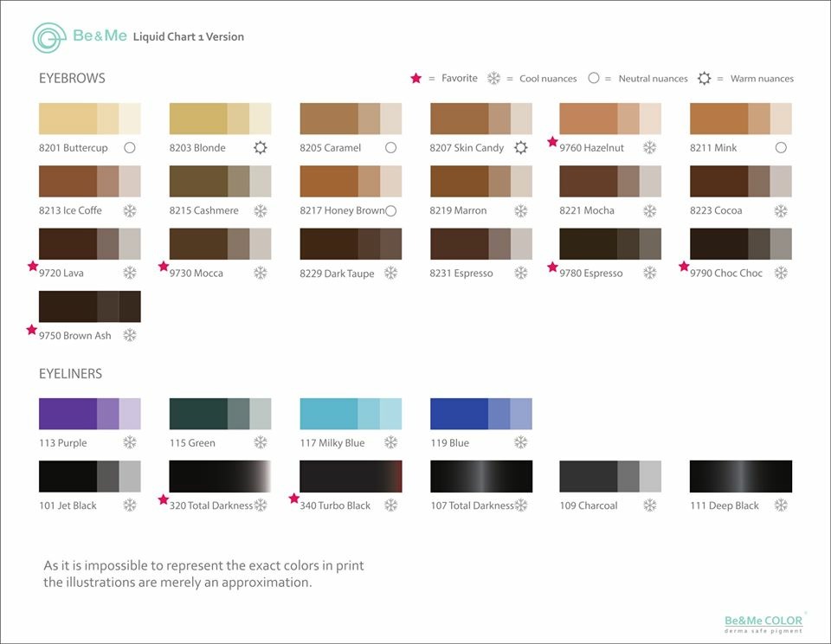Click the '8213 Ice Coffe' label
Image resolution: width=831 pixels, height=644 pixels.
[70, 210]
